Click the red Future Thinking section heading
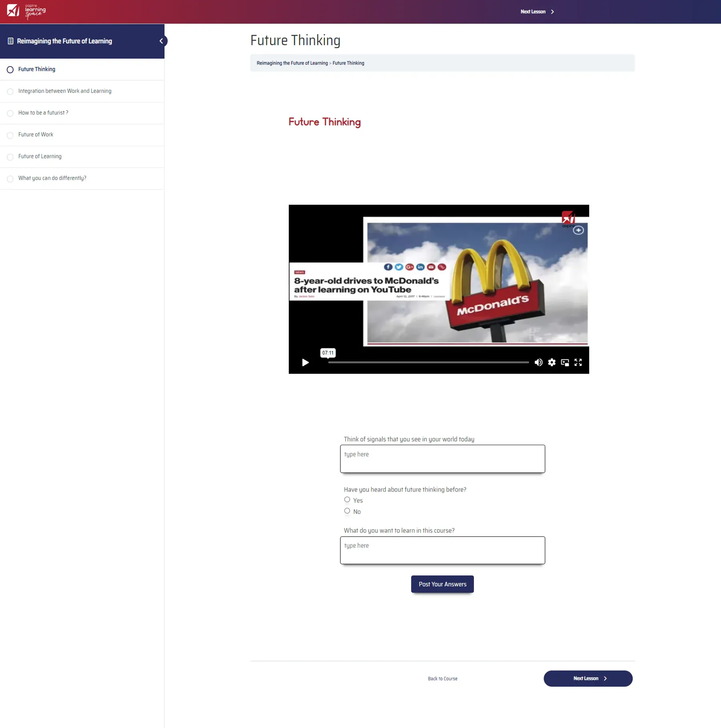 pyautogui.click(x=324, y=122)
